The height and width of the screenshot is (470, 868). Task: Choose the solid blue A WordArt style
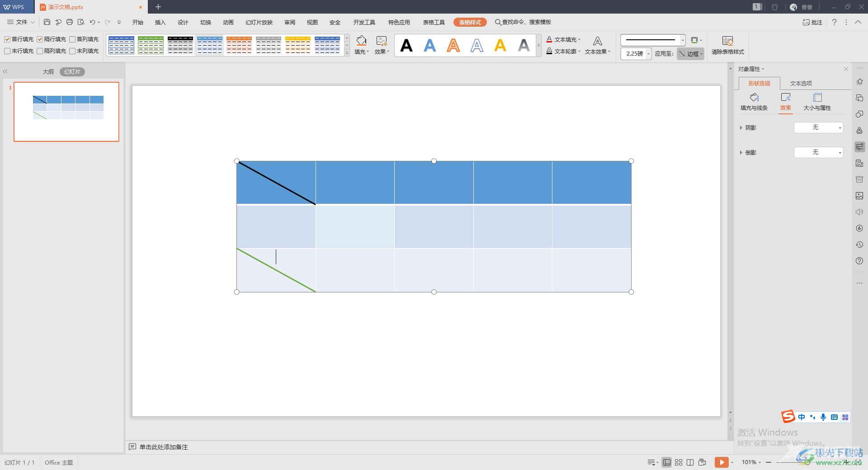pos(430,45)
